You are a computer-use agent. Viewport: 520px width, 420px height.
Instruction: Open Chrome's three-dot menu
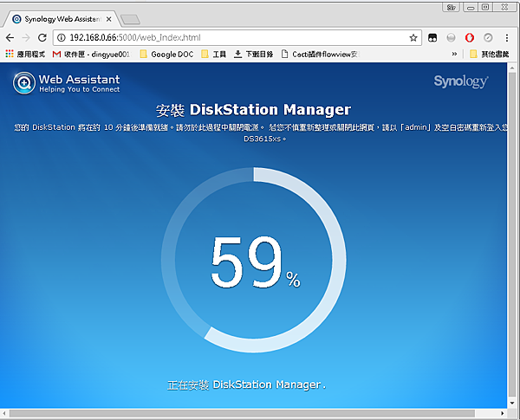(x=507, y=38)
